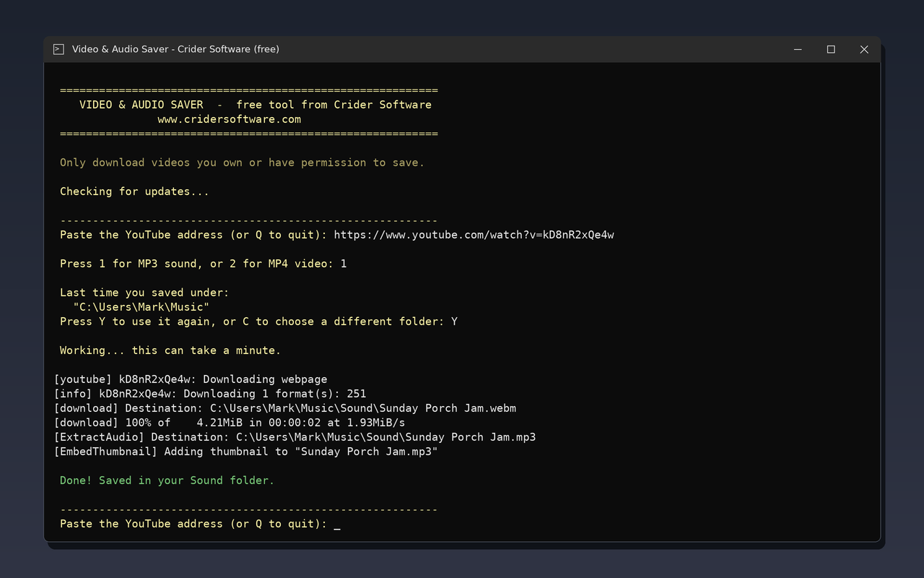Click the ExtractAudio destination mp3 line
Screen dimensions: 924x578
pos(295,437)
